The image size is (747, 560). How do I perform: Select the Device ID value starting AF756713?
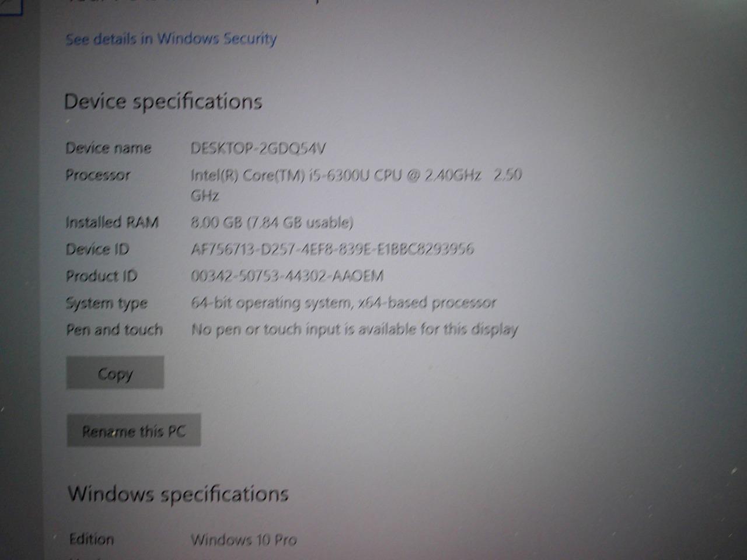(x=332, y=249)
